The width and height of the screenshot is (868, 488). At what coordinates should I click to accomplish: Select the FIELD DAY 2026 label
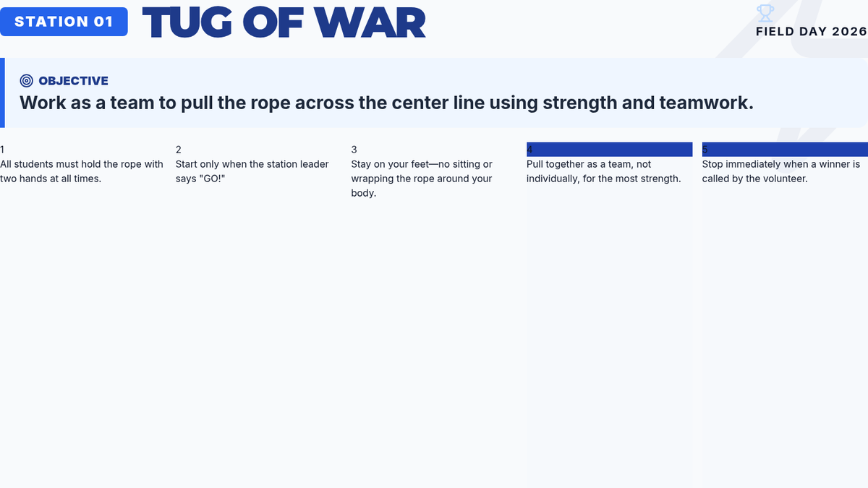pyautogui.click(x=811, y=32)
